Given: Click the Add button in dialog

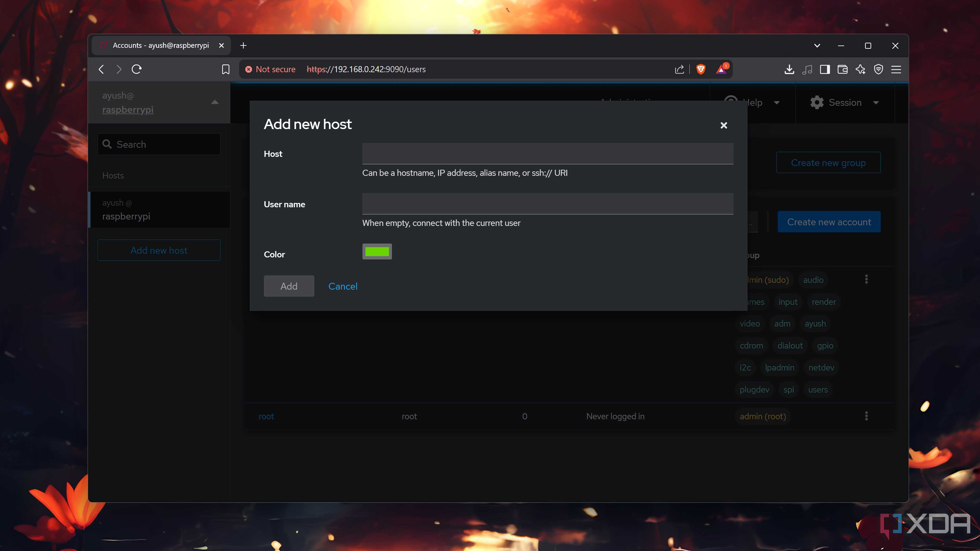Looking at the screenshot, I should tap(289, 286).
